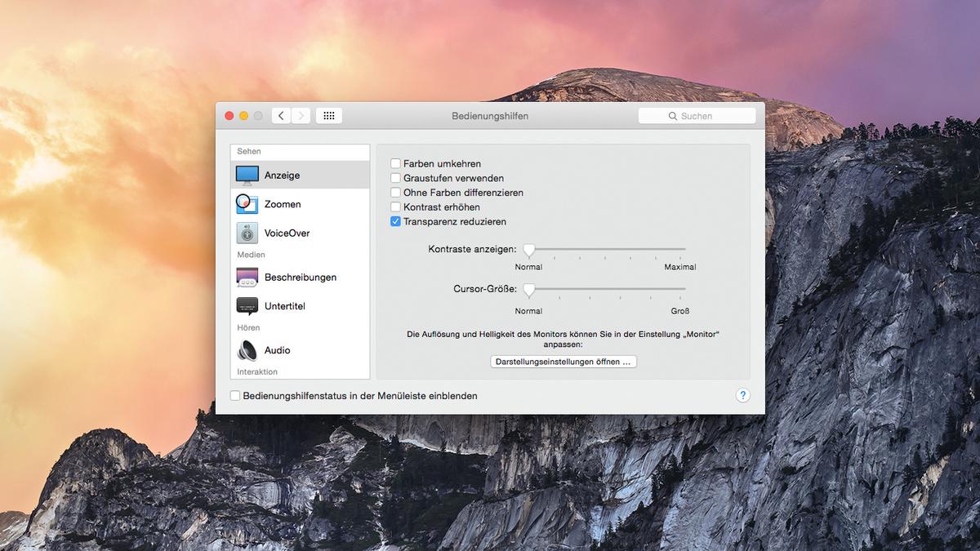
Task: Select the Beschreibungen sidebar label
Action: tap(301, 278)
